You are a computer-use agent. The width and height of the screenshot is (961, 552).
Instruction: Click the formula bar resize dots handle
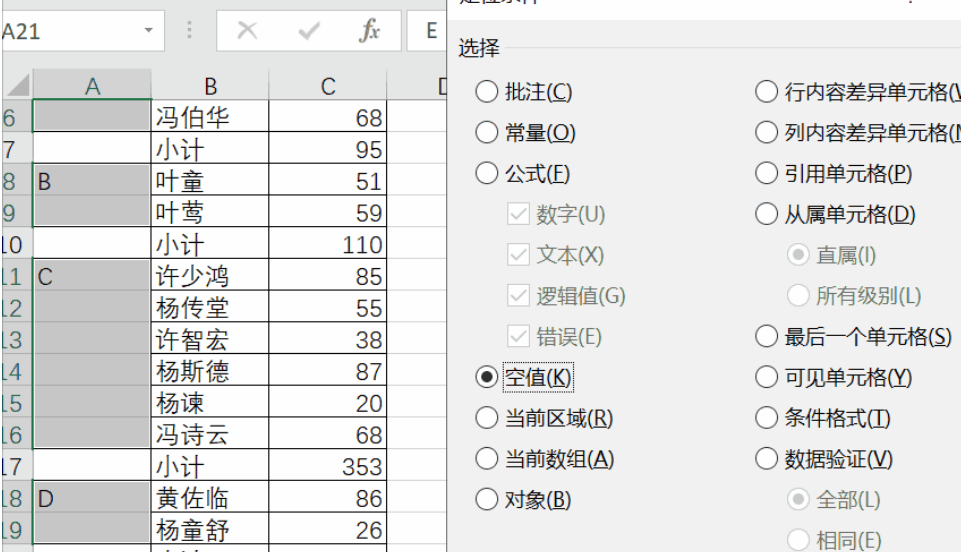[x=190, y=31]
